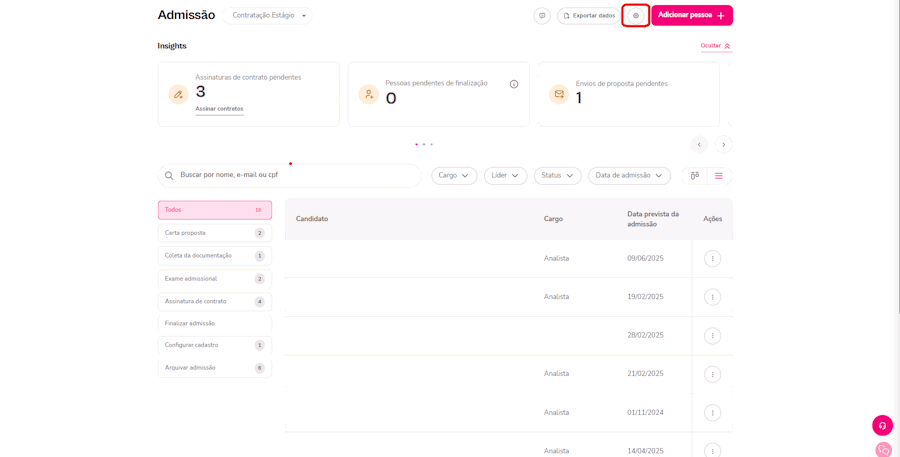The image size is (900, 457).
Task: Click the info icon on Pessoas pendentes card
Action: (514, 84)
